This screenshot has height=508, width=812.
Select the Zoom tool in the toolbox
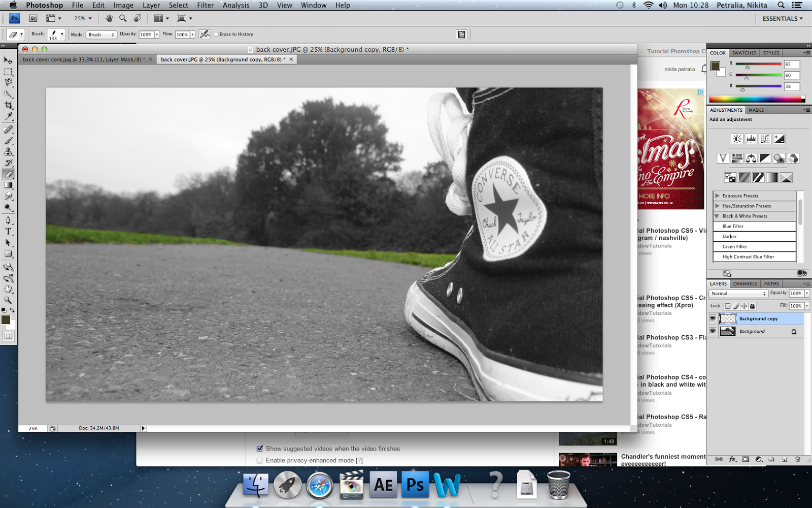click(x=8, y=300)
